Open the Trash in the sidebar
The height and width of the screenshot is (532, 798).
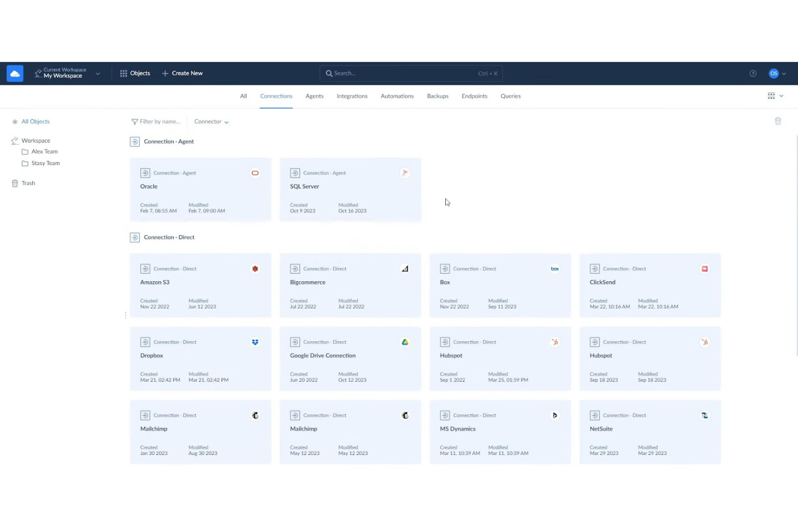pyautogui.click(x=28, y=183)
